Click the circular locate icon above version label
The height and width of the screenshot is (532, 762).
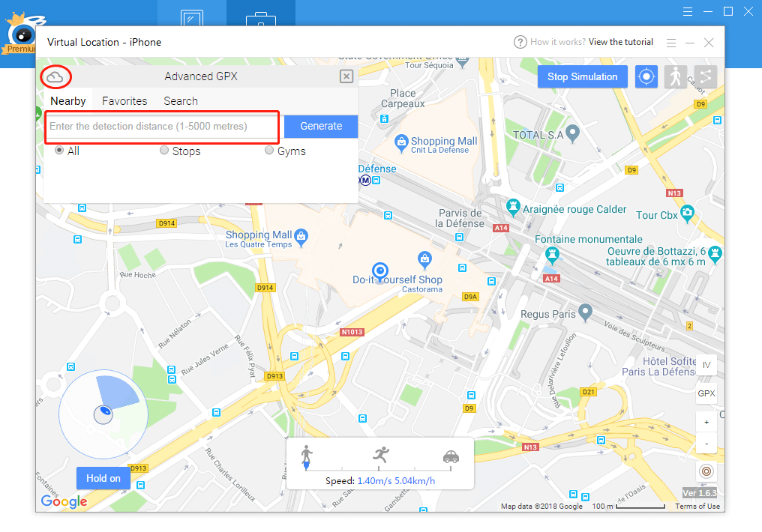[706, 471]
